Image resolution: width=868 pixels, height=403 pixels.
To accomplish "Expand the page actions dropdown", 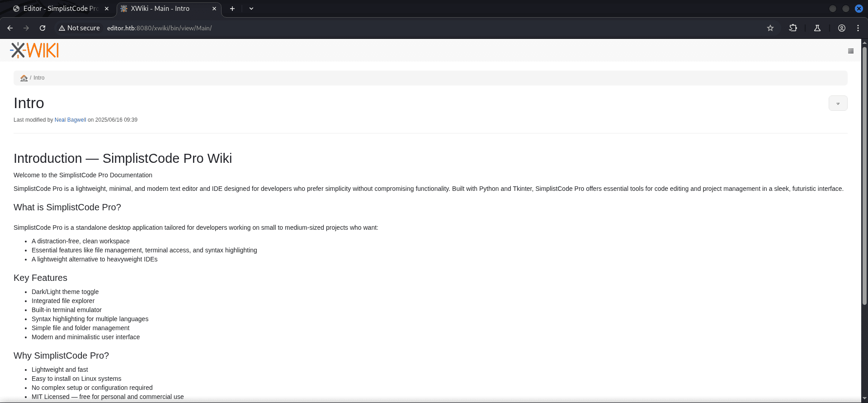I will click(x=838, y=104).
